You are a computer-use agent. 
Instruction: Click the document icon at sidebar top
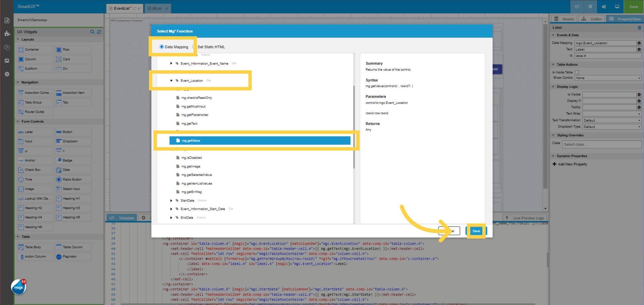tap(7, 20)
